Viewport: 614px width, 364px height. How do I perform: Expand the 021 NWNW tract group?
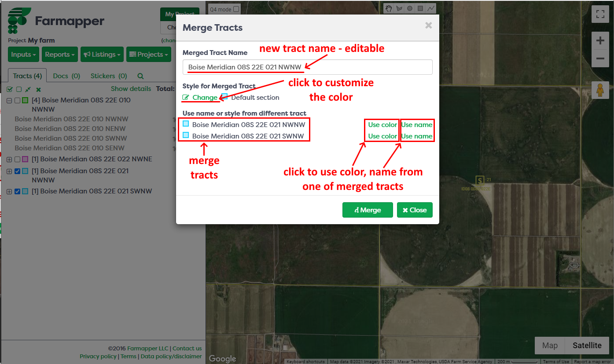tap(9, 171)
